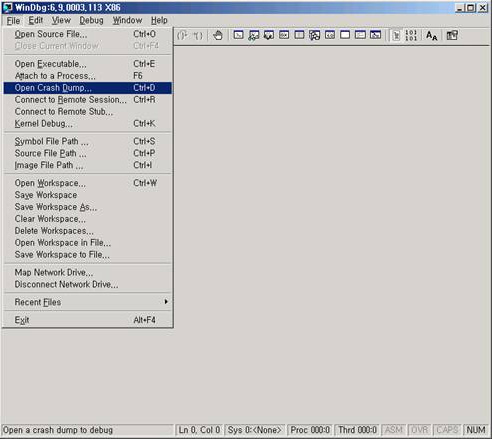This screenshot has height=440, width=493.
Task: Open the Locals window icon
Action: (x=269, y=35)
